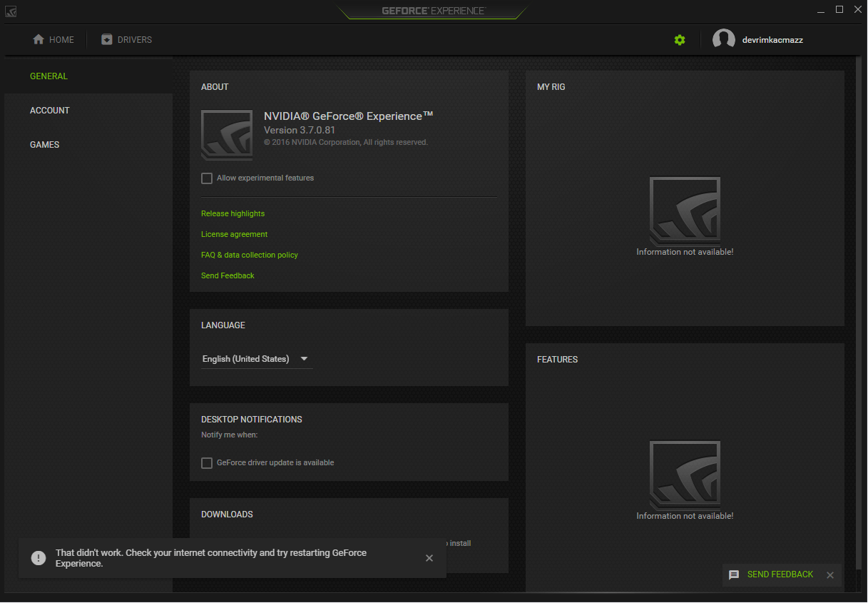The image size is (868, 603).
Task: Open FAQ & data collection policy link
Action: (250, 255)
